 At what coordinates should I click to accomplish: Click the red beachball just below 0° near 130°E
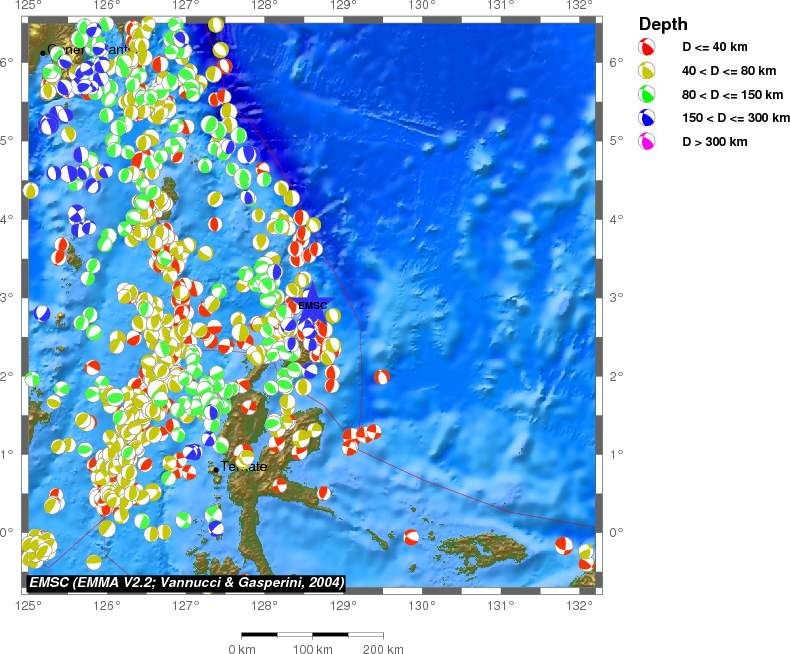pyautogui.click(x=411, y=537)
